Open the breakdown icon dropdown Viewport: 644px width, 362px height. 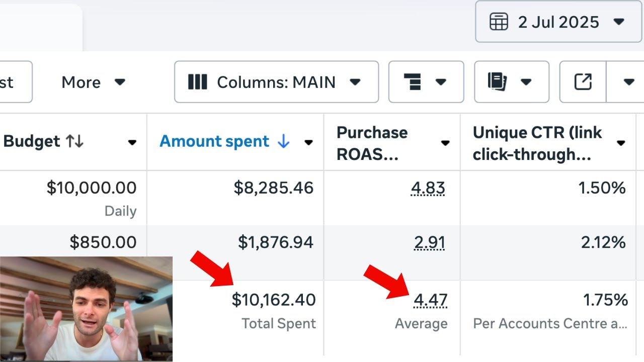tap(426, 82)
